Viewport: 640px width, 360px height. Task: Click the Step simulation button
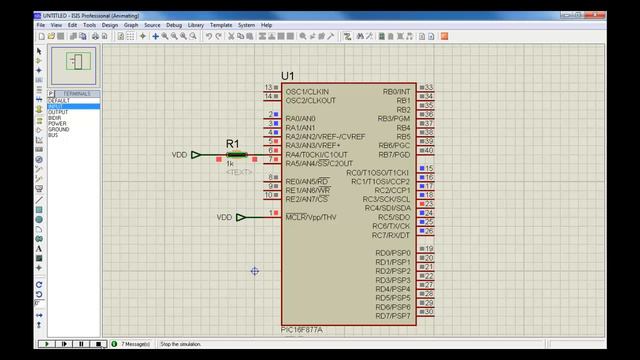(x=64, y=344)
